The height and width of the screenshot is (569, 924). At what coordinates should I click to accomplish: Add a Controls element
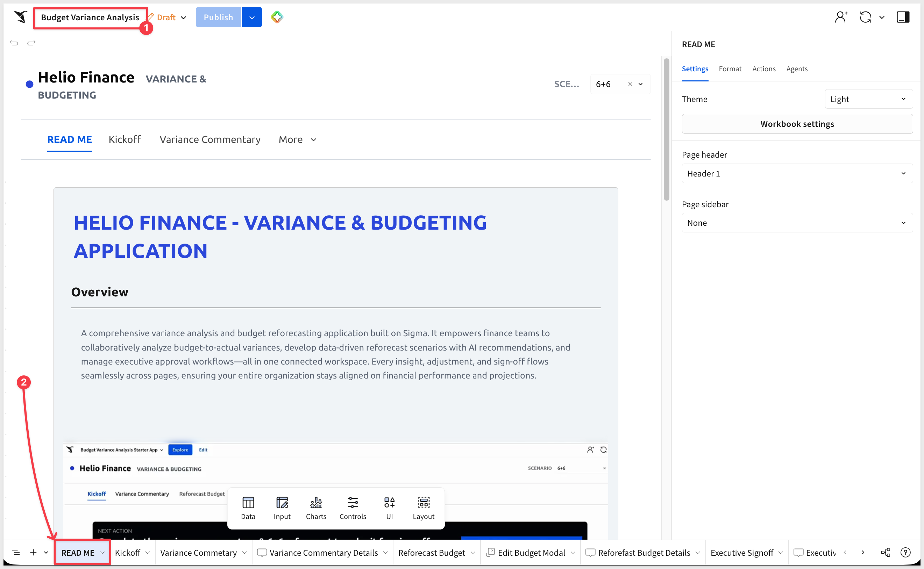coord(353,508)
